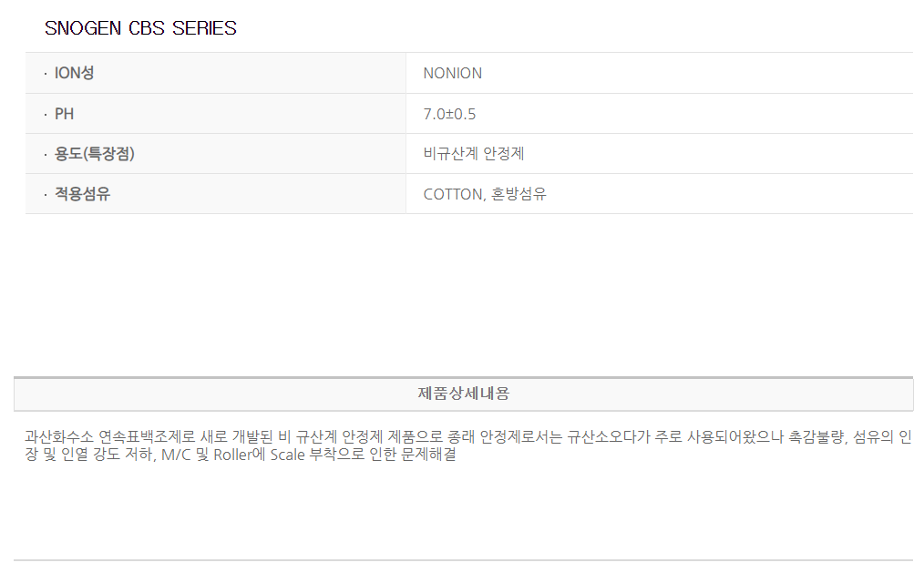Select the 용도(특장점) row label

pos(94,154)
